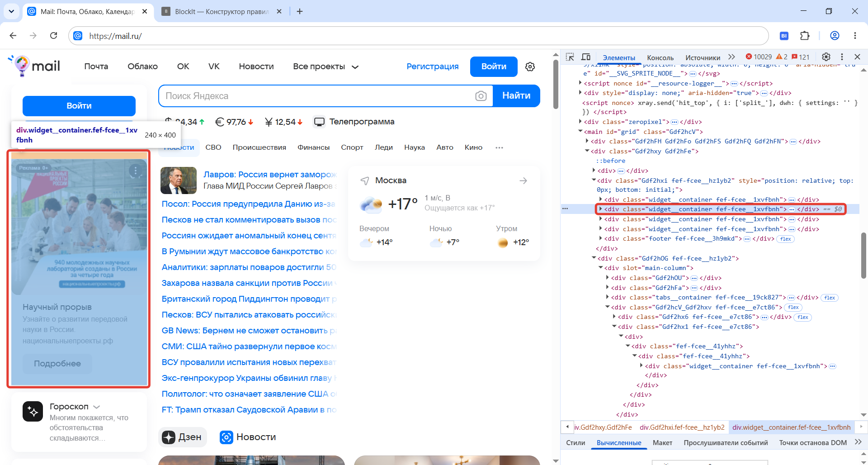This screenshot has height=465, width=868.
Task: Open mail.ru settings gear icon
Action: click(x=530, y=67)
